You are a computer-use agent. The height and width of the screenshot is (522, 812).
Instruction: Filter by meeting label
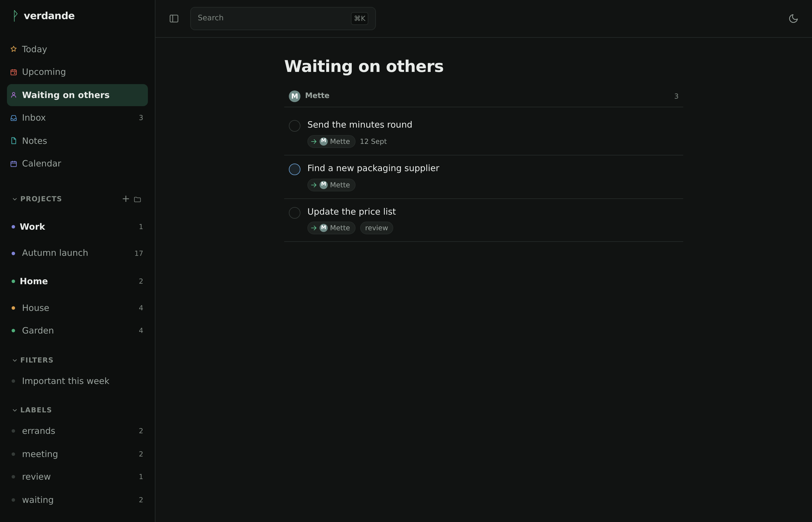77,454
